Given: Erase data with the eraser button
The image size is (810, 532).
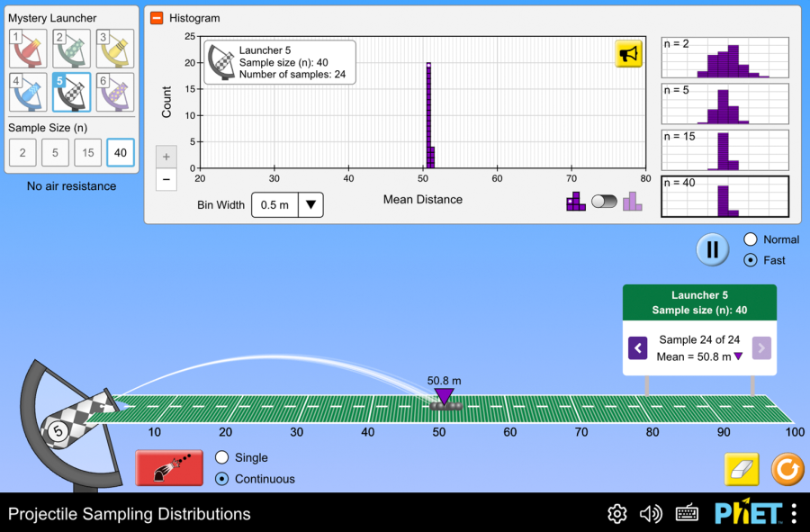Looking at the screenshot, I should pos(742,469).
